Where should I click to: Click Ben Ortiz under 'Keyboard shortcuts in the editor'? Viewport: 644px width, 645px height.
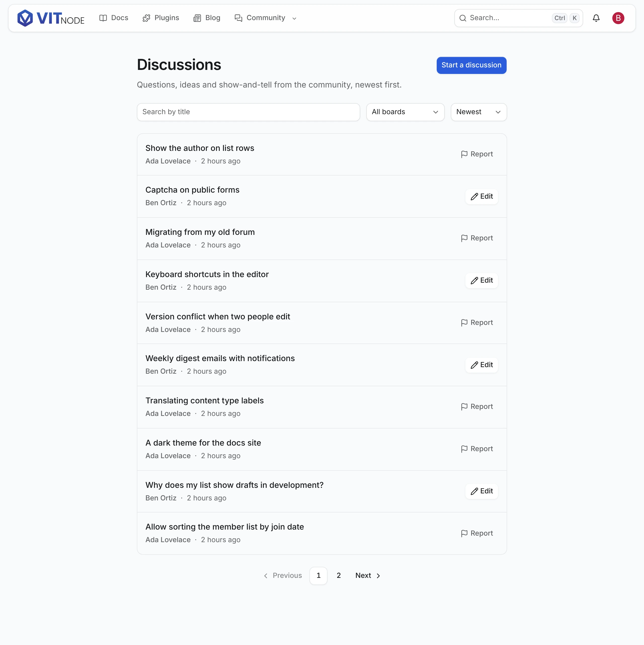pyautogui.click(x=161, y=287)
